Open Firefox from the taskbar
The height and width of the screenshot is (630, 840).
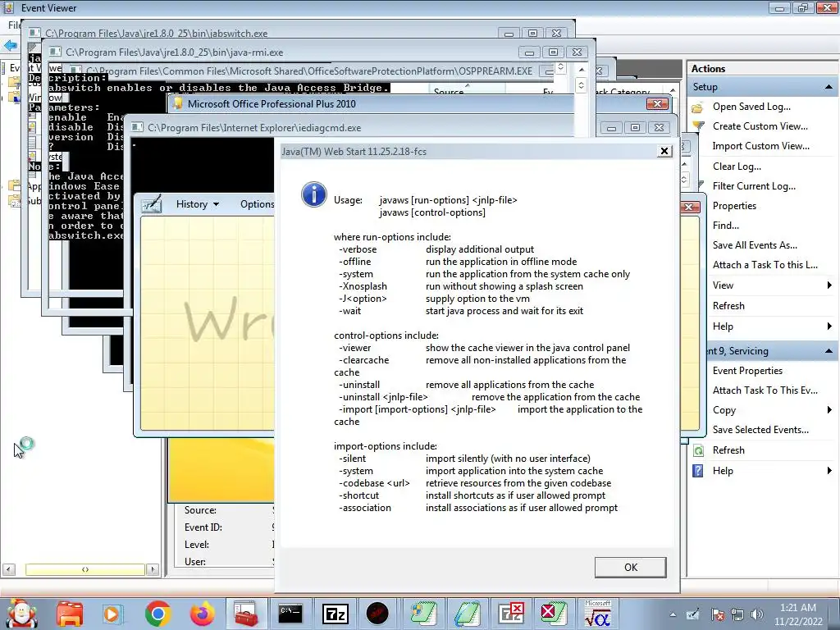click(202, 614)
